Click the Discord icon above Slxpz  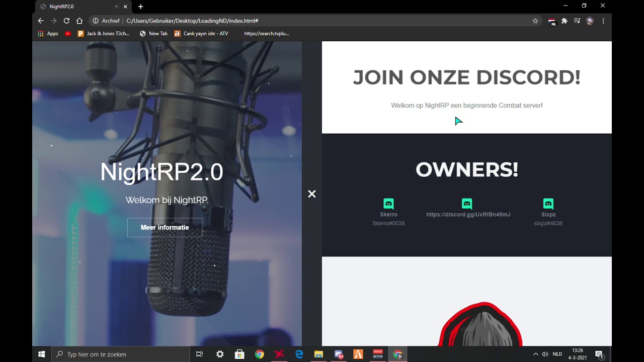tap(548, 204)
